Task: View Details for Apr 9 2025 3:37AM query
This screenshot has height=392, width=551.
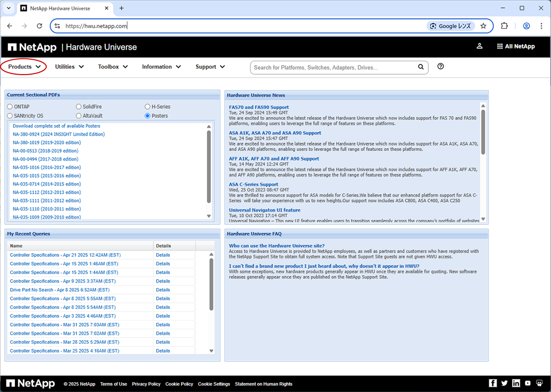Action: pos(163,281)
